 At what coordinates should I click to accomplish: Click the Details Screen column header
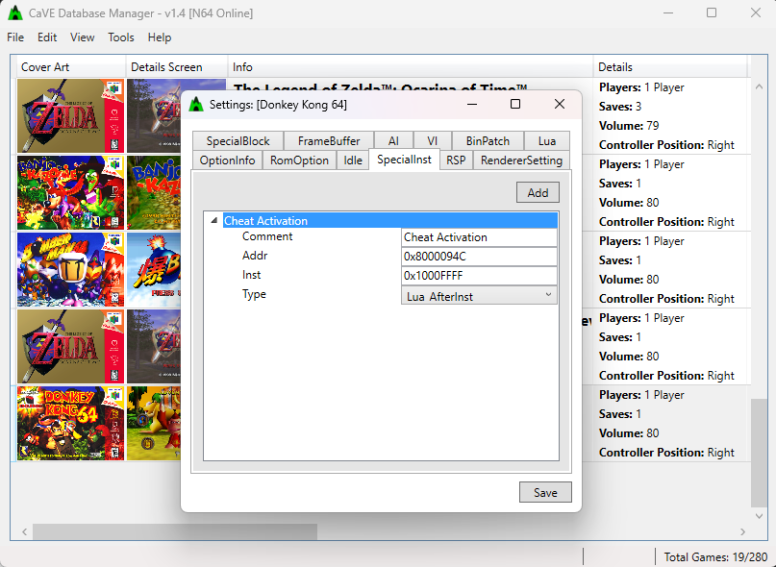click(x=177, y=67)
